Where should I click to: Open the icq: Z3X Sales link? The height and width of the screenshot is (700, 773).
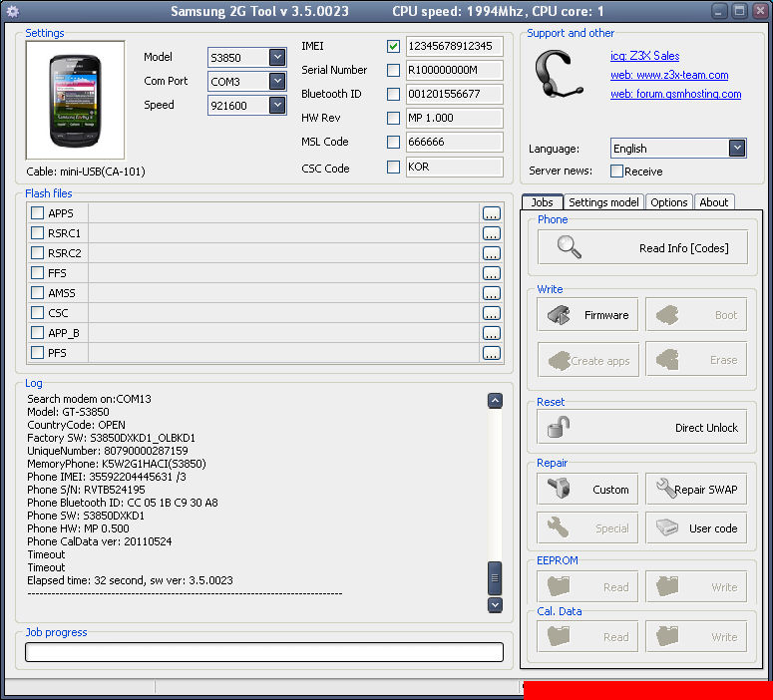[644, 56]
